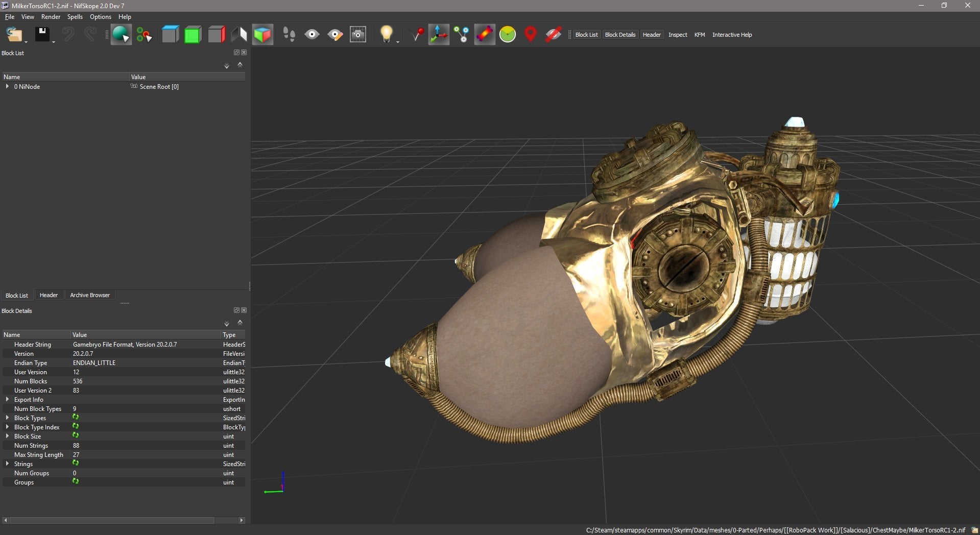Toggle the crossed-out eye show hidden icon
980x535 pixels.
tap(554, 35)
